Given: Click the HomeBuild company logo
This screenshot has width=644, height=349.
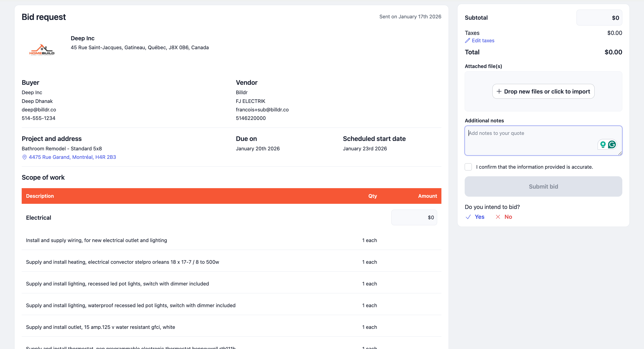Looking at the screenshot, I should (x=42, y=50).
